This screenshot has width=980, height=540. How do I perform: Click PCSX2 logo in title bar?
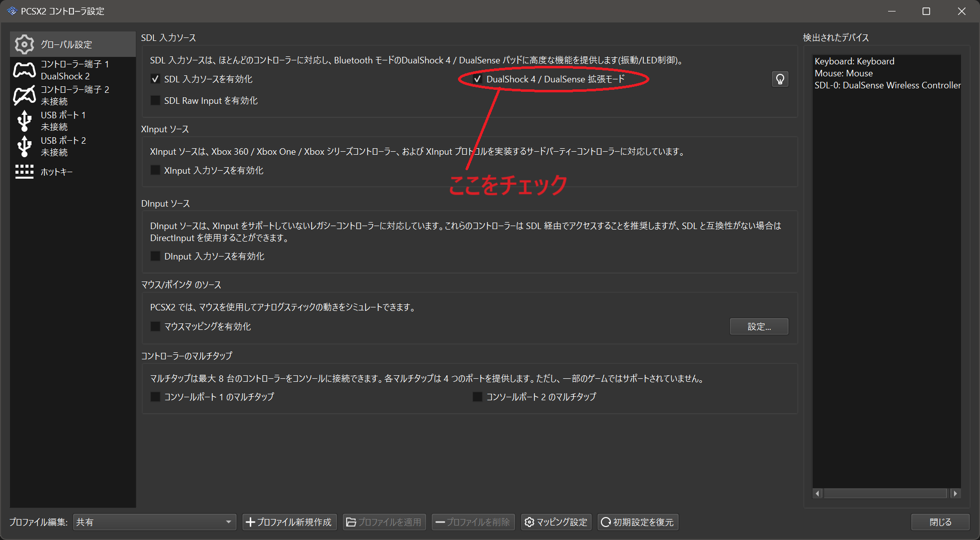[12, 11]
